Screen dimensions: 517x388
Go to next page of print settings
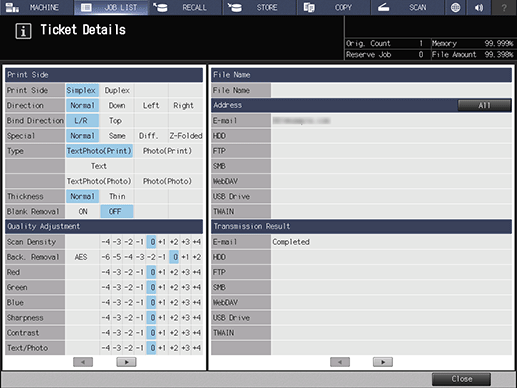click(126, 362)
